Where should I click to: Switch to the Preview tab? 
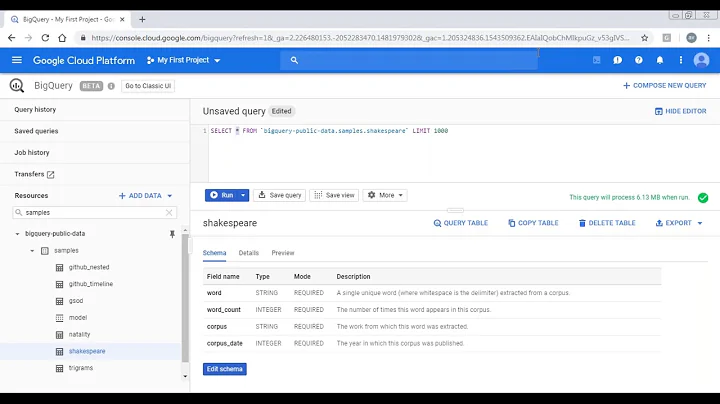(283, 253)
